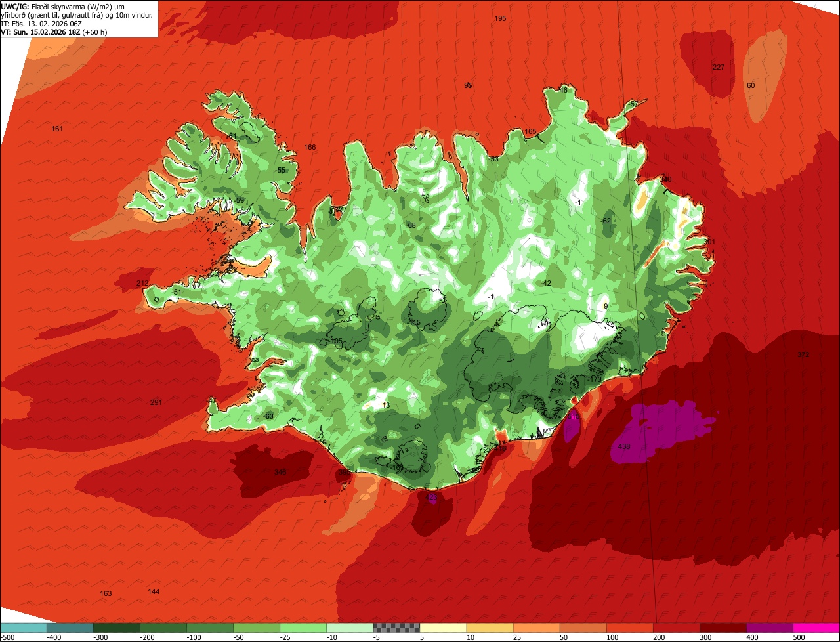Click the '163' value at bottom left
The width and height of the screenshot is (840, 642).
click(x=106, y=593)
